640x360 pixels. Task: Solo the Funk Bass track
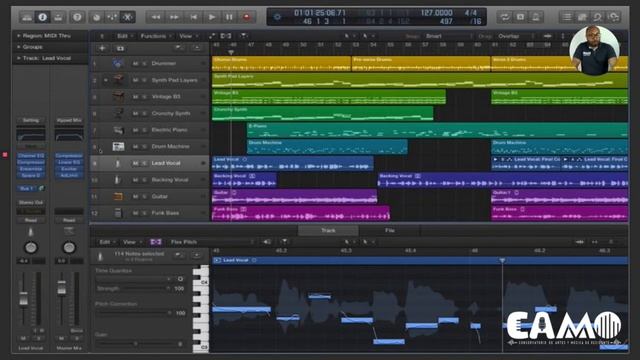click(144, 213)
